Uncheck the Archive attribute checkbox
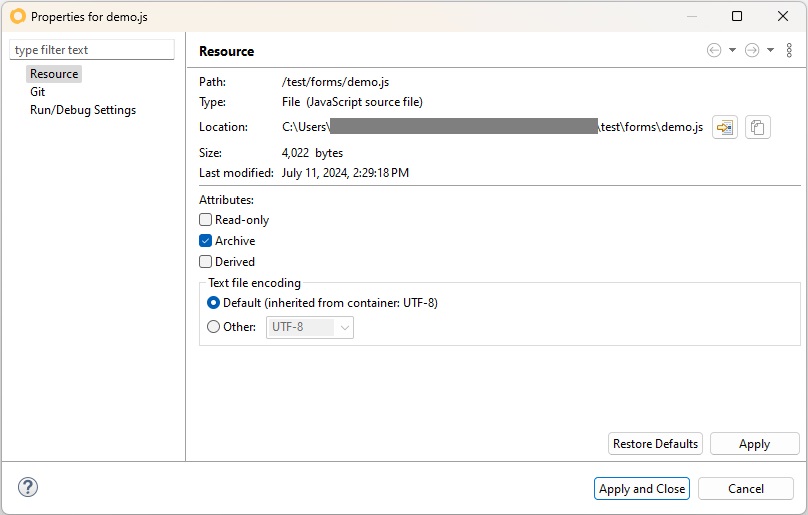 point(206,241)
